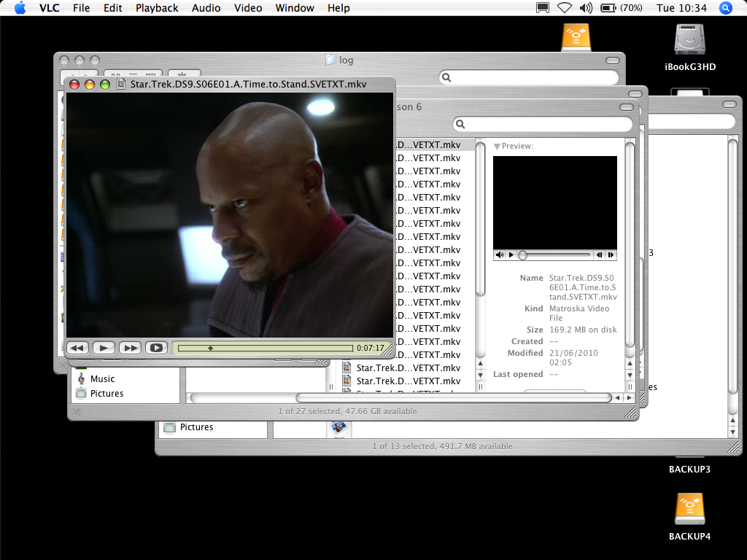Screen dimensions: 747x560
Task: Click Pictures in the rearmost window sidebar
Action: (196, 427)
